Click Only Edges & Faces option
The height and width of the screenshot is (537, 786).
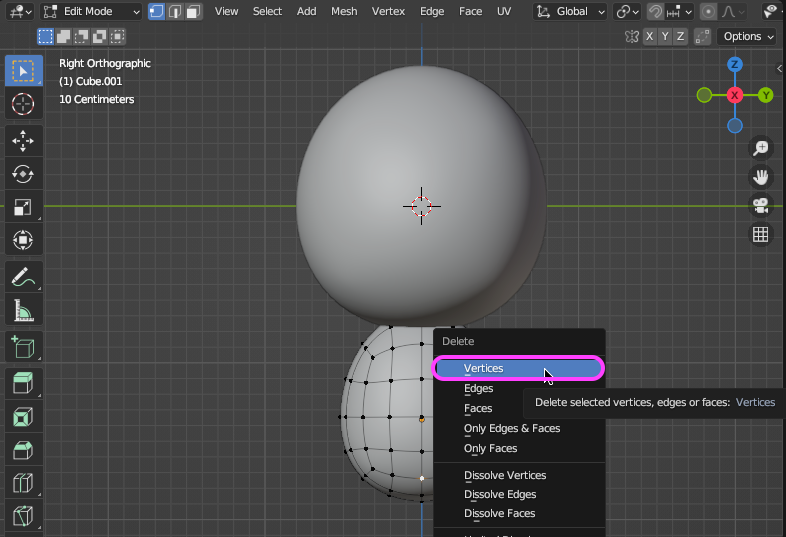click(512, 428)
